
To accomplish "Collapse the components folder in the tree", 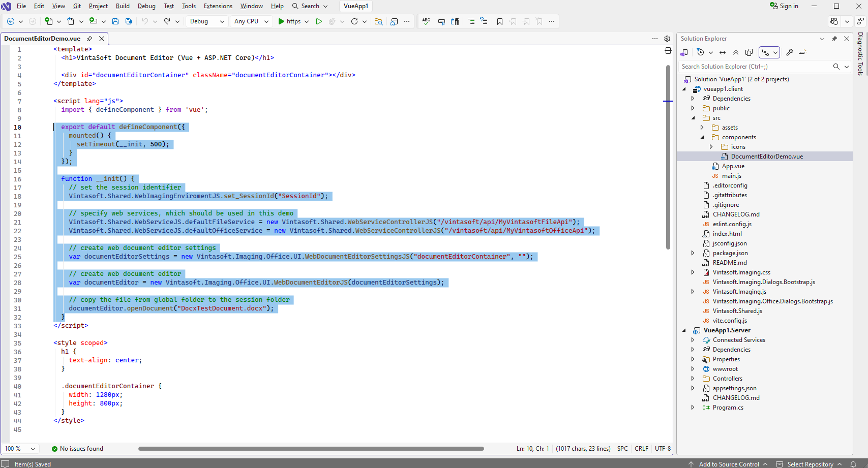I will (x=702, y=137).
